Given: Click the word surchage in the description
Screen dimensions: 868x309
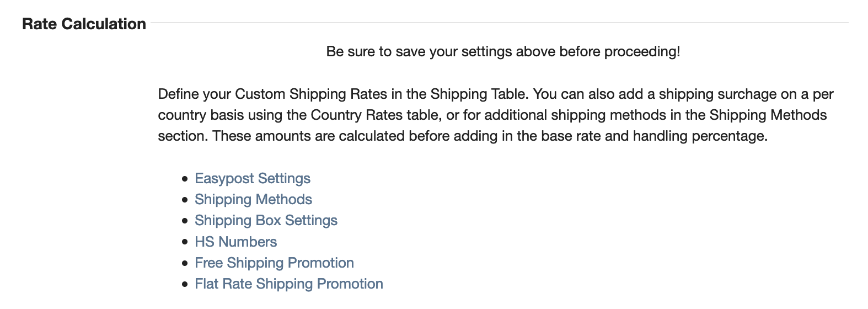Looking at the screenshot, I should 747,94.
